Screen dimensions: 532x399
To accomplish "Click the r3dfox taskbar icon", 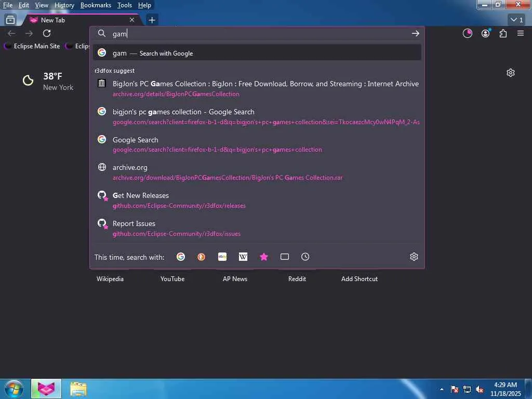I will pos(46,389).
